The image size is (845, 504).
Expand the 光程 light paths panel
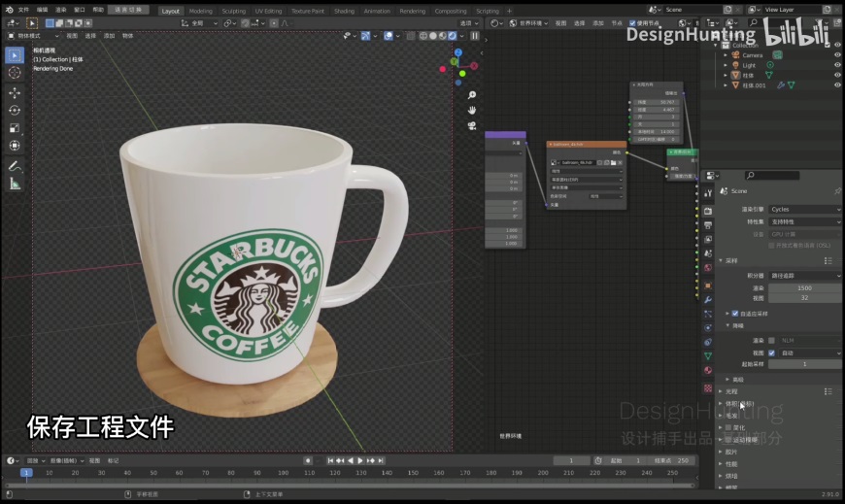coord(721,391)
